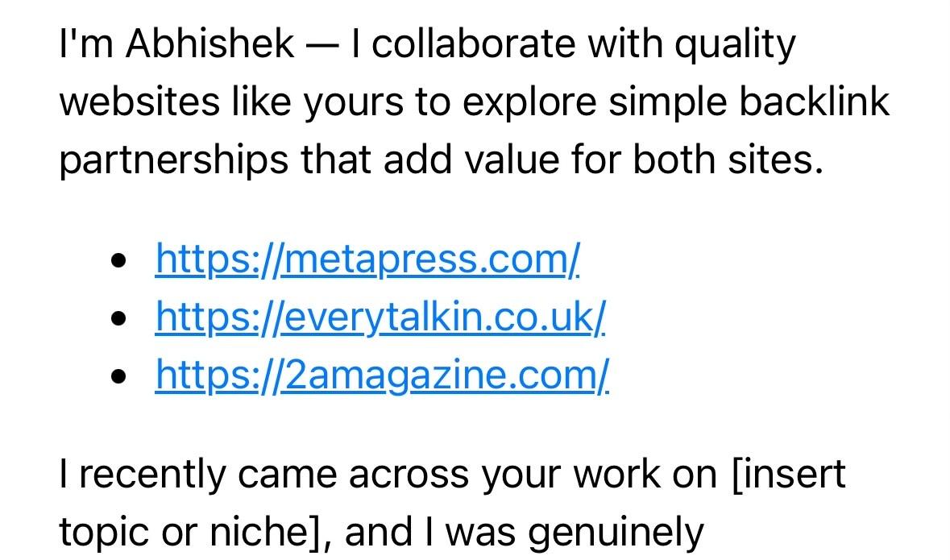The image size is (950, 560).
Task: Click the word explore
Action: click(x=530, y=103)
